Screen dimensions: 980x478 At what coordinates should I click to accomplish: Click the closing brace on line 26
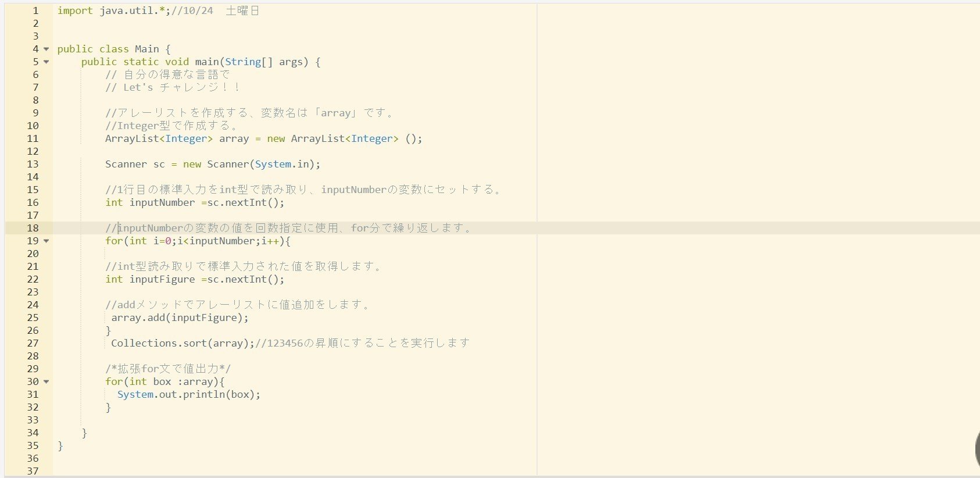[x=108, y=331]
